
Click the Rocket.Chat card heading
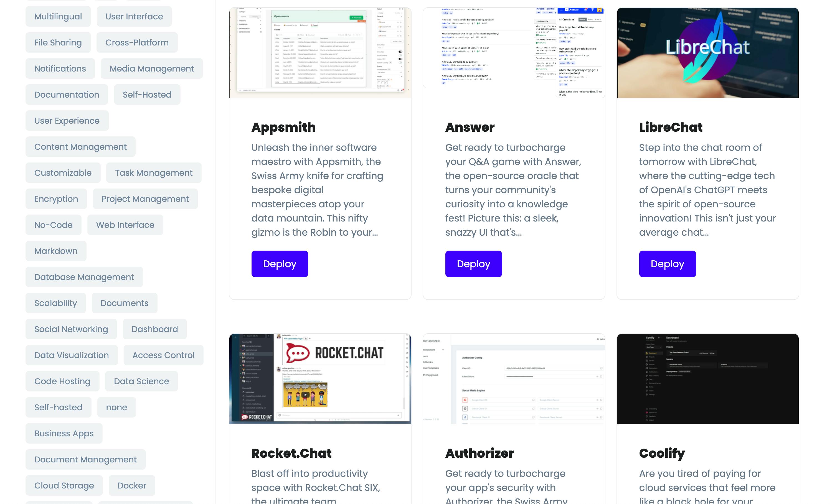(x=291, y=453)
